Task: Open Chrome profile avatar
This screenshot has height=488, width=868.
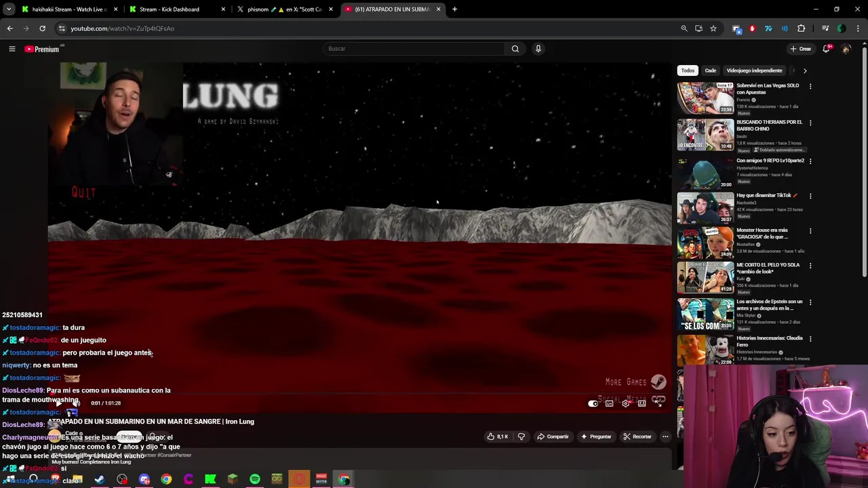Action: pyautogui.click(x=842, y=28)
